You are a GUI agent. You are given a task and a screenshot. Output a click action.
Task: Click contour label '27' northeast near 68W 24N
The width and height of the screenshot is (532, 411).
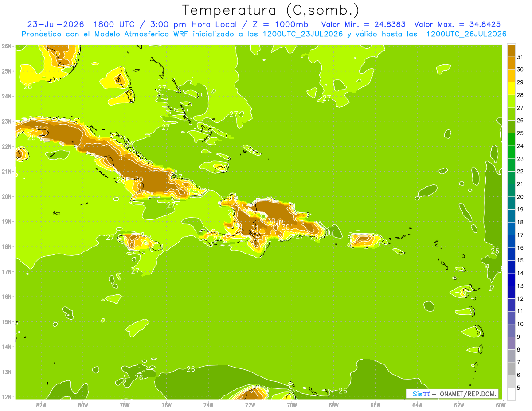click(x=327, y=98)
